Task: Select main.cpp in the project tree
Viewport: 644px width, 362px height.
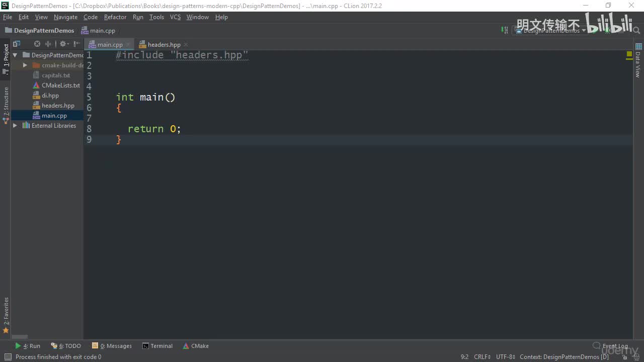Action: [54, 116]
